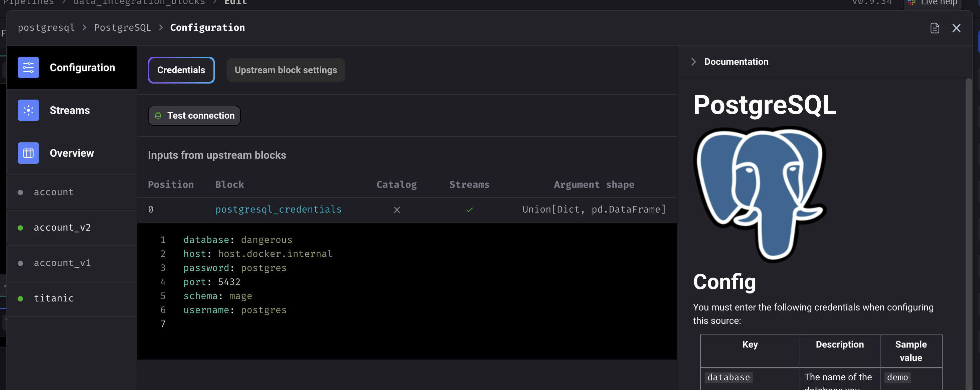This screenshot has height=390, width=980.
Task: Click the Slack icon beside Live help
Action: tap(912, 3)
